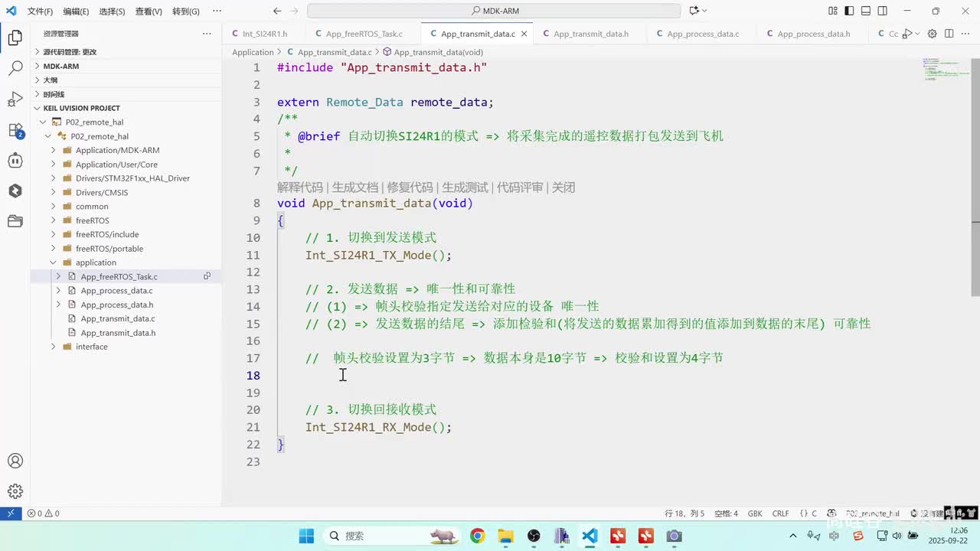Collapse the KEIL UVISION PROJECT section

click(126, 108)
